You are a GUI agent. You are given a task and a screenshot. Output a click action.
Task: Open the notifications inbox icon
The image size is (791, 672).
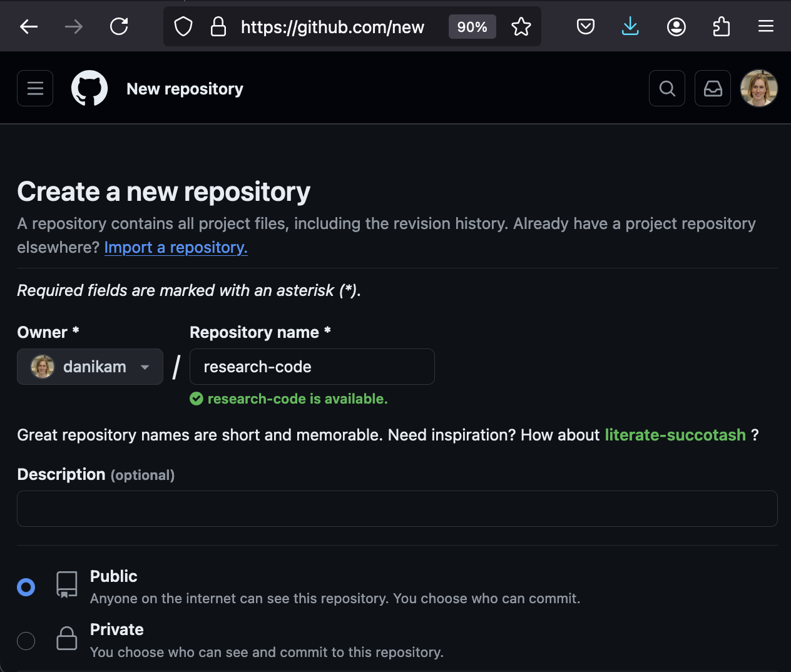pyautogui.click(x=713, y=88)
